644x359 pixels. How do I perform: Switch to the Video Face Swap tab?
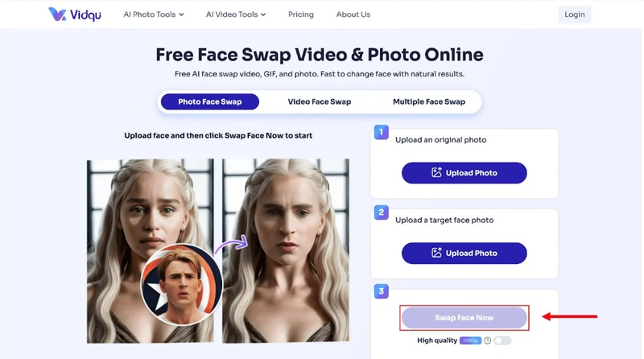(319, 101)
